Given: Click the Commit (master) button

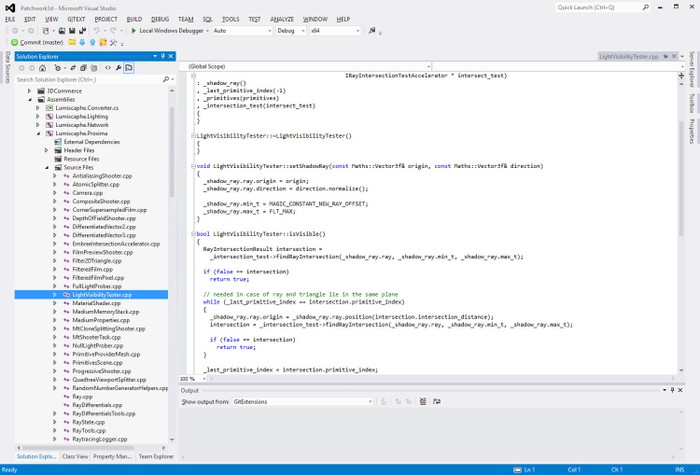Looking at the screenshot, I should pos(38,43).
